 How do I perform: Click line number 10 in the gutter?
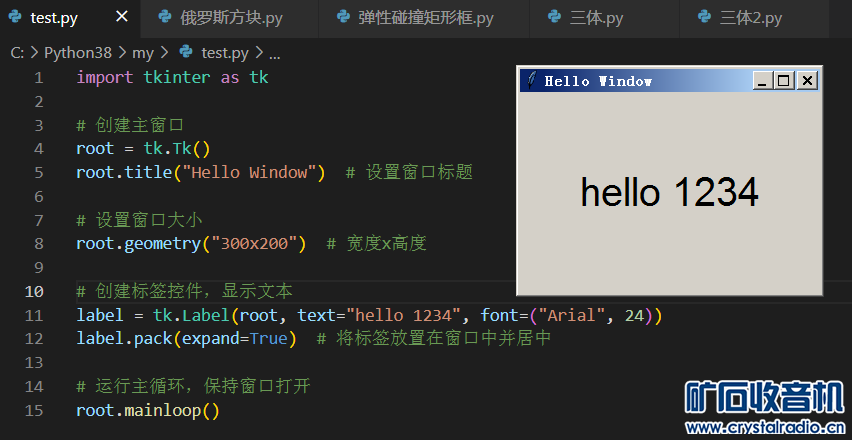point(33,291)
